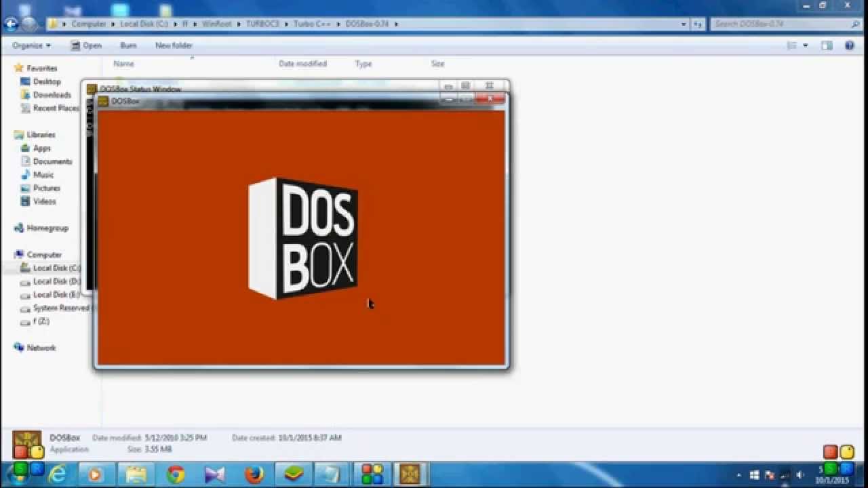Open Recent Places in sidebar

tap(56, 108)
